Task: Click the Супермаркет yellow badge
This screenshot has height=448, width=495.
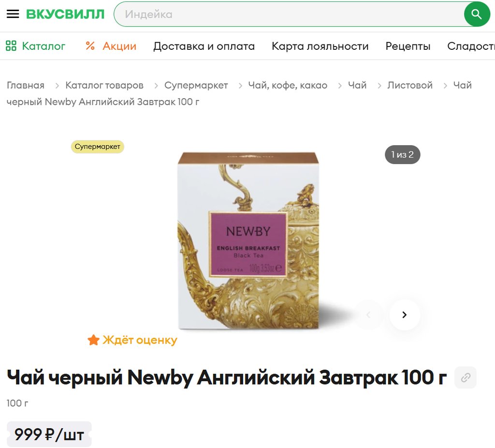Action: click(x=97, y=147)
